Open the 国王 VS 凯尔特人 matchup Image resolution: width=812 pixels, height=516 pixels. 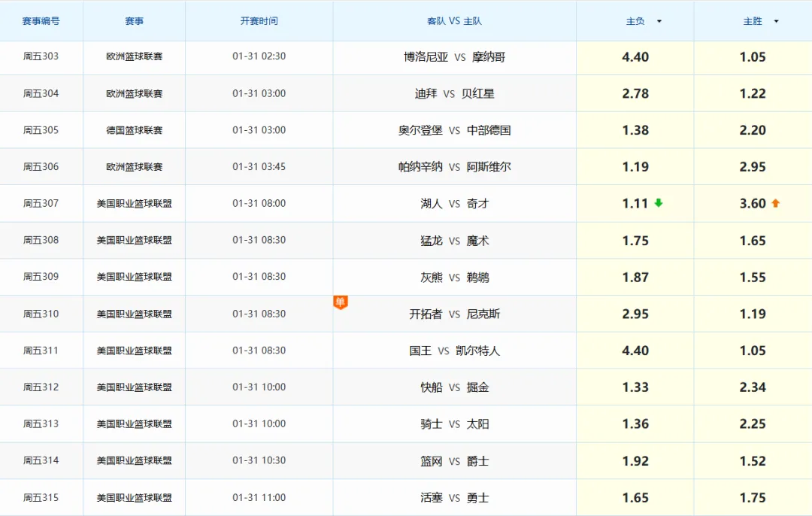pyautogui.click(x=454, y=351)
